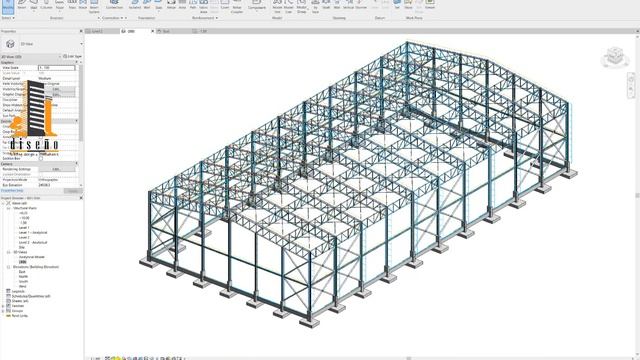
Task: Open Level 2 - Analytical plan
Action: [33, 242]
